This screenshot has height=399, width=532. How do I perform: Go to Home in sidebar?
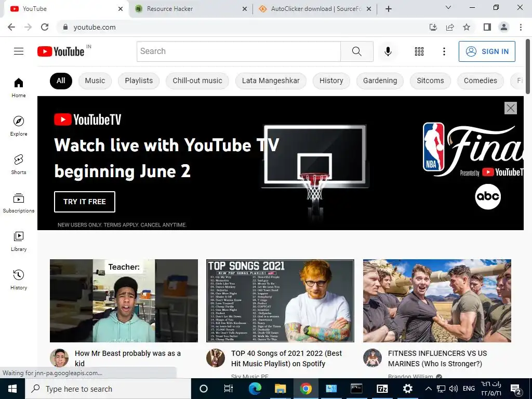point(19,87)
